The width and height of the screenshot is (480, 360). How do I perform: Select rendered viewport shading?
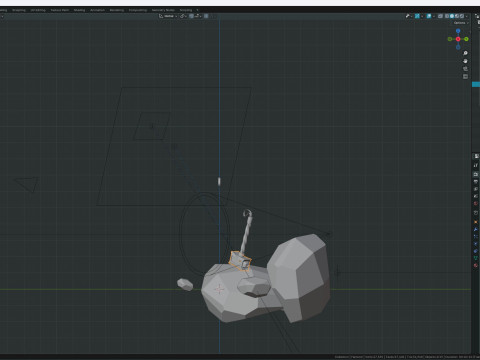pyautogui.click(x=462, y=16)
